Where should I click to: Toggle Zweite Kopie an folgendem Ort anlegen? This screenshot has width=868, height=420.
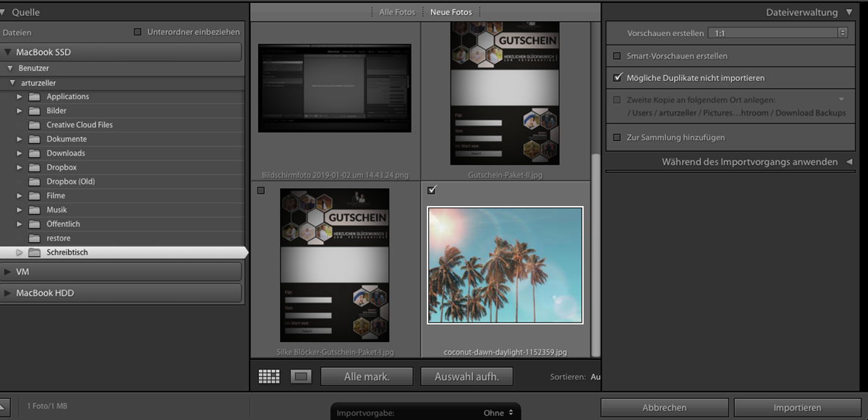tap(617, 100)
